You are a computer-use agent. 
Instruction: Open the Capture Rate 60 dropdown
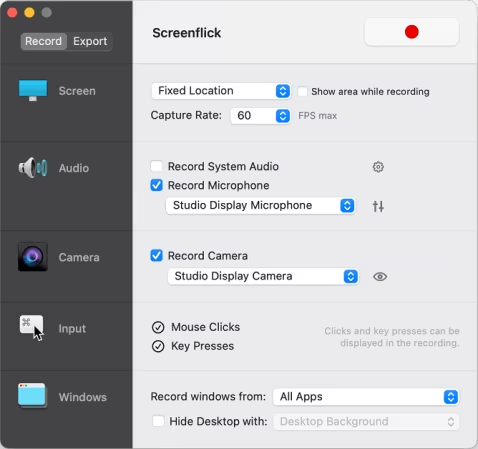pos(260,116)
